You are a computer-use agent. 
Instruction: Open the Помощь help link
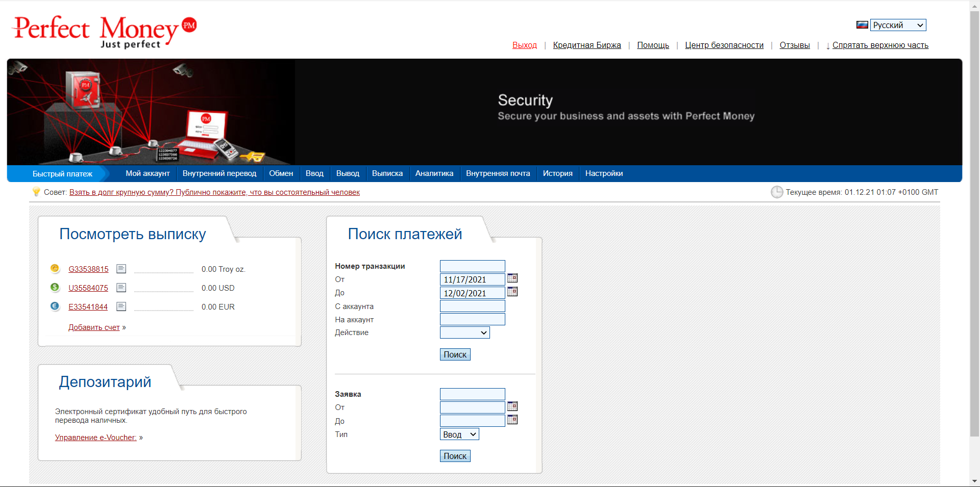(653, 45)
